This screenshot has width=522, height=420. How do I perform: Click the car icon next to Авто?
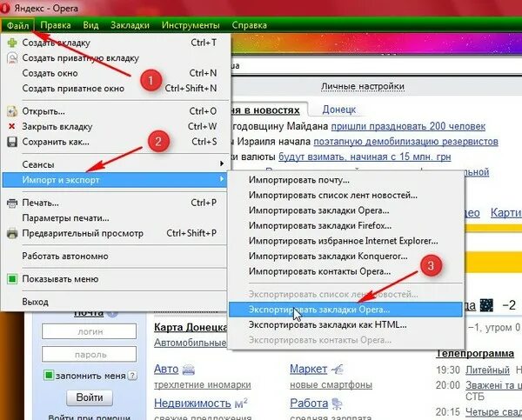point(189,370)
